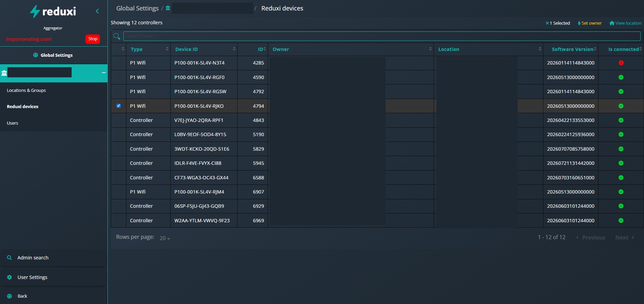This screenshot has height=304, width=644.
Task: Clear the 1 Selected selection
Action: (547, 23)
